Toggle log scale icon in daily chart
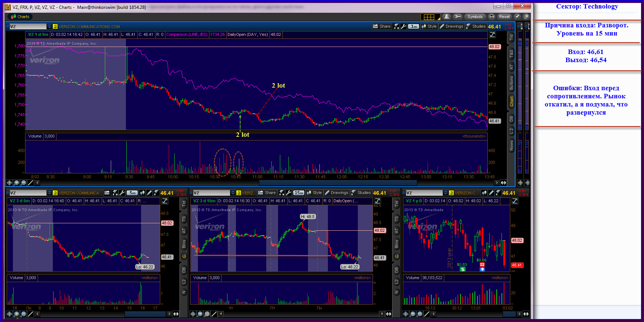Screen dimensions: 644x322 tap(515, 201)
